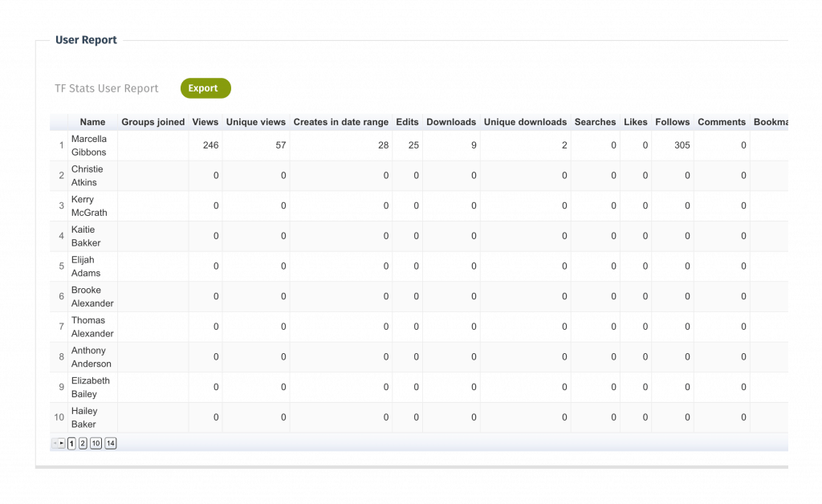
Task: Click the TF Stats User Report title
Action: point(107,88)
